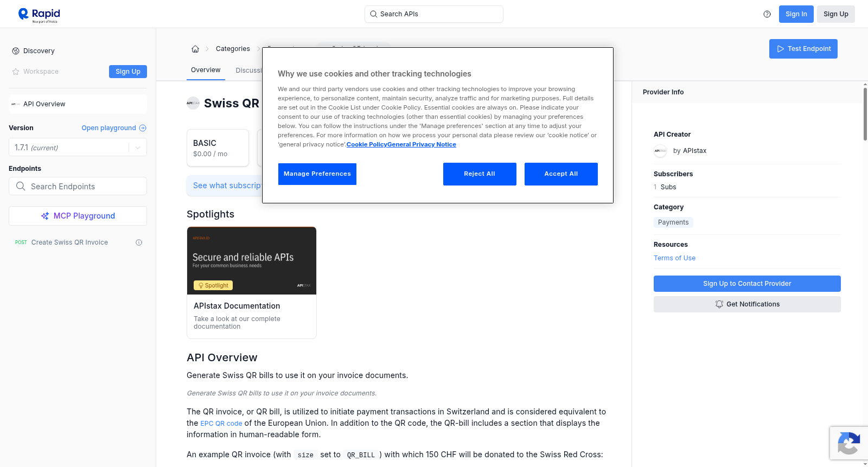Click the reCAPTCHA badge
Image resolution: width=868 pixels, height=467 pixels.
(848, 443)
